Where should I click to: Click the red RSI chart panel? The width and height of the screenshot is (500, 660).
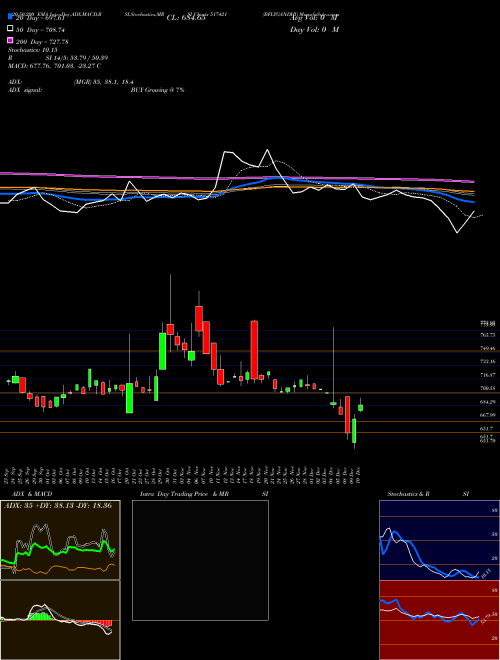point(439,620)
